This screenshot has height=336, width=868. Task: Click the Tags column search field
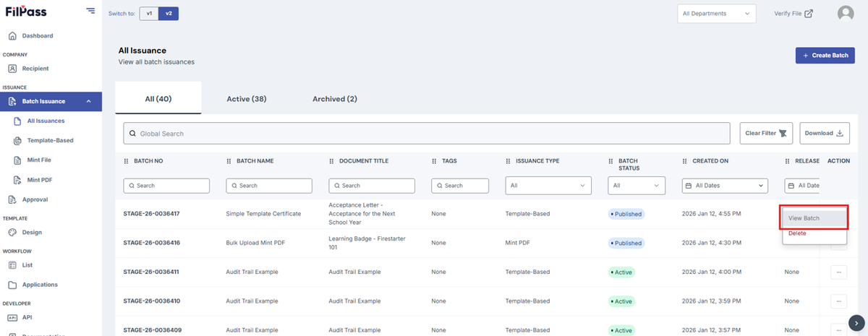[460, 186]
